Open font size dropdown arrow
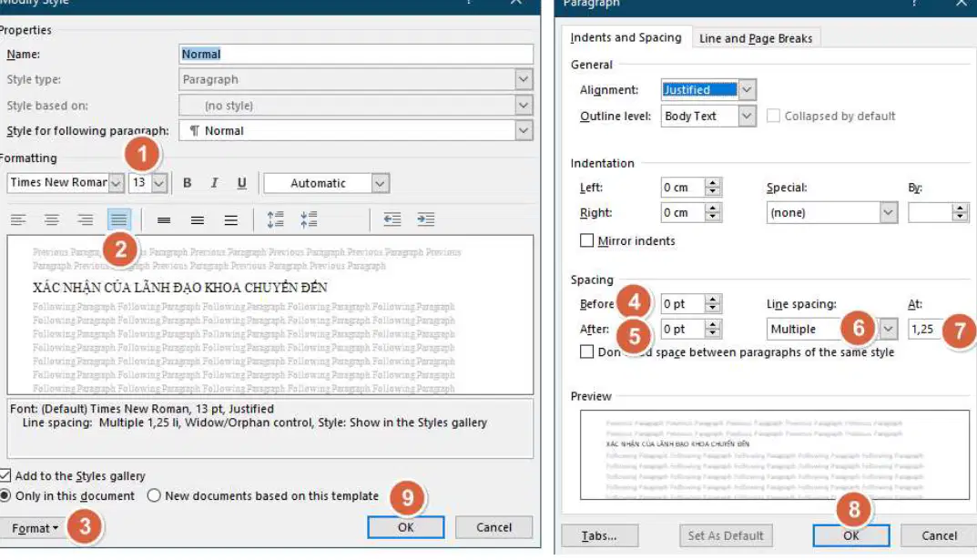 (x=159, y=183)
